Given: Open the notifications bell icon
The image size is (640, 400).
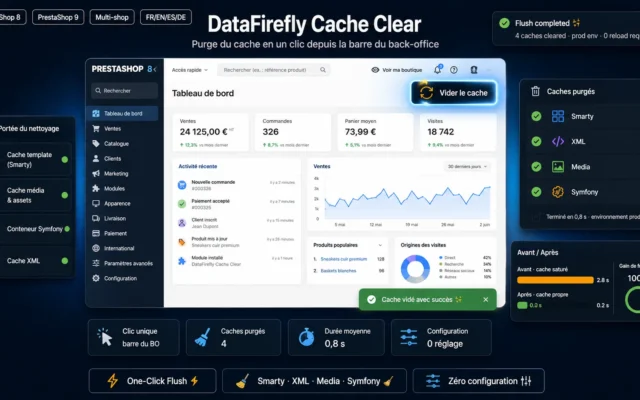Looking at the screenshot, I should pyautogui.click(x=437, y=70).
